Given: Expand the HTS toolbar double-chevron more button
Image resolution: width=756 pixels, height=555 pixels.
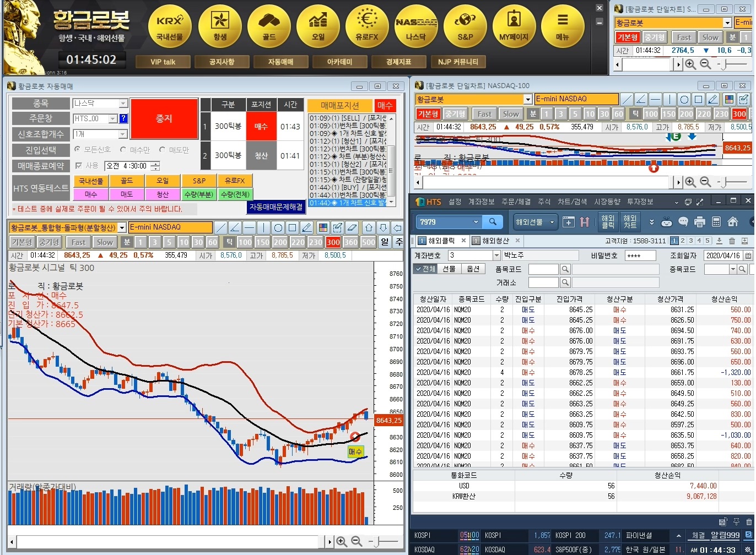Looking at the screenshot, I should point(652,222).
